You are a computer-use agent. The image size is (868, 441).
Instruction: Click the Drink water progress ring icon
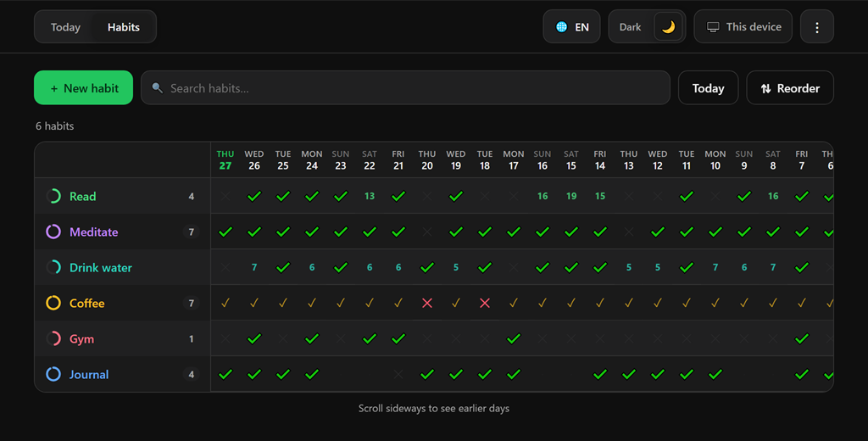click(x=53, y=268)
